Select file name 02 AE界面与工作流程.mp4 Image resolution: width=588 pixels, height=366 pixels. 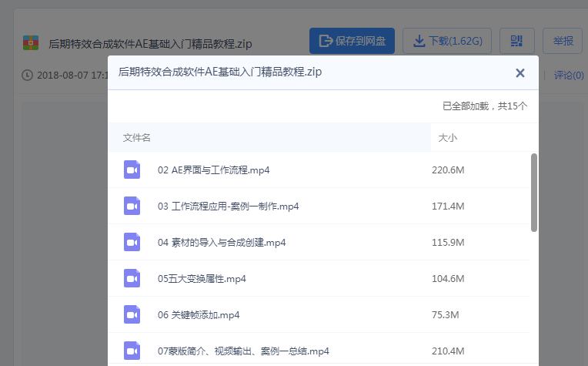pos(213,170)
